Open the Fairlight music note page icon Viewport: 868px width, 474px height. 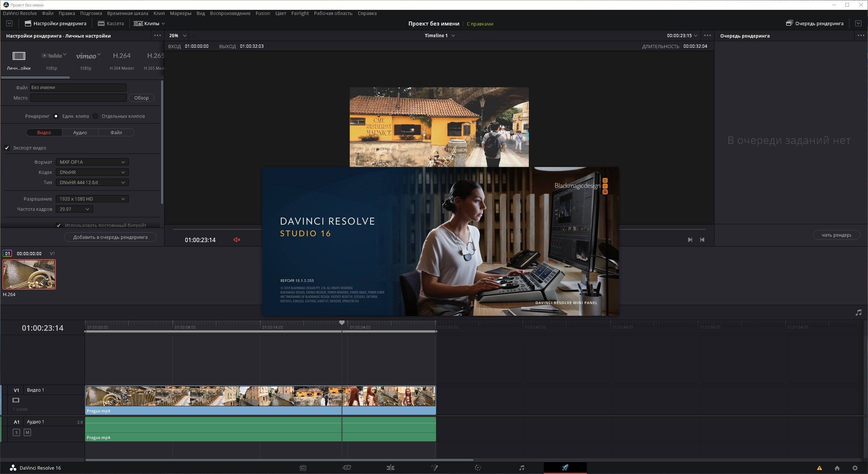pyautogui.click(x=522, y=468)
